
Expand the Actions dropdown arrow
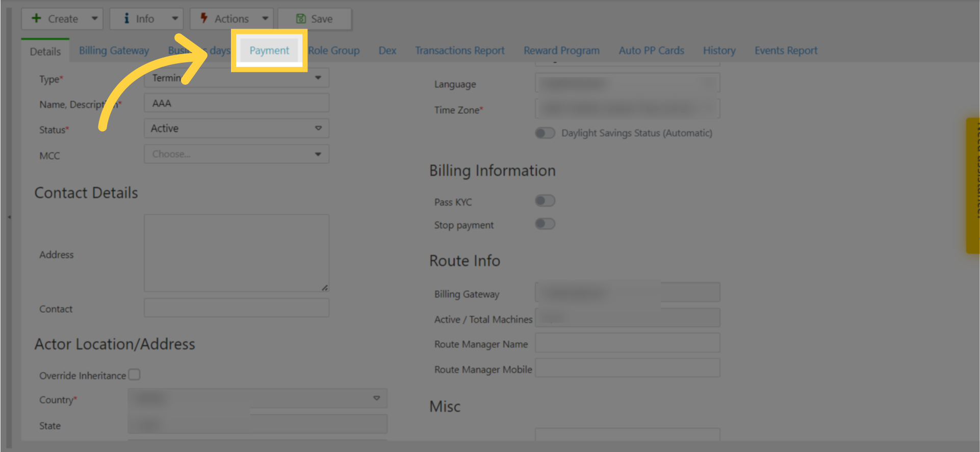click(x=265, y=18)
